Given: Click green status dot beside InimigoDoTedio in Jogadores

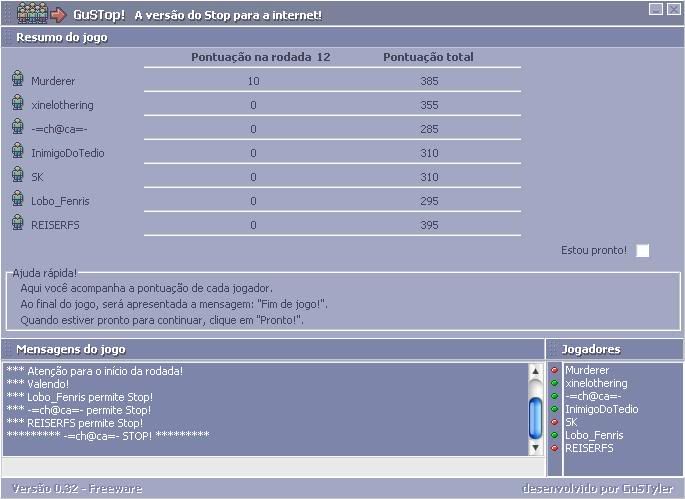Looking at the screenshot, I should 555,409.
